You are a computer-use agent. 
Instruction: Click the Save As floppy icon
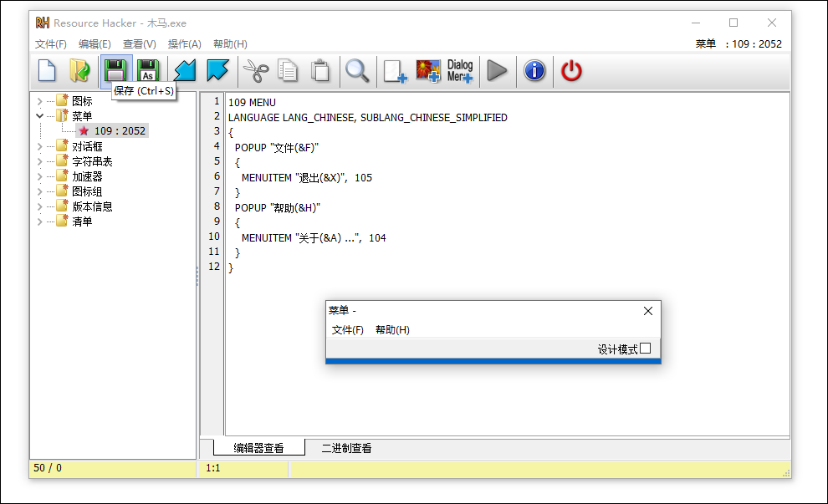148,71
